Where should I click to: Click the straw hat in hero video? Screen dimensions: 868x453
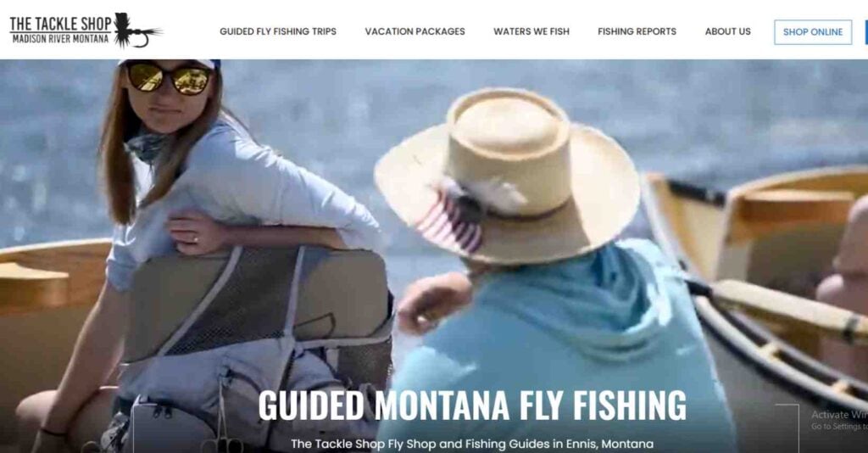click(x=507, y=173)
